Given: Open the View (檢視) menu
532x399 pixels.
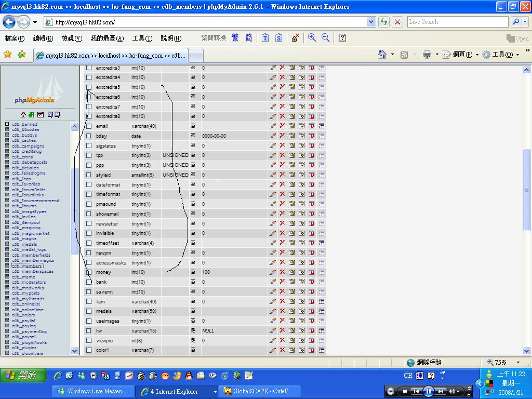Looking at the screenshot, I should tap(72, 38).
